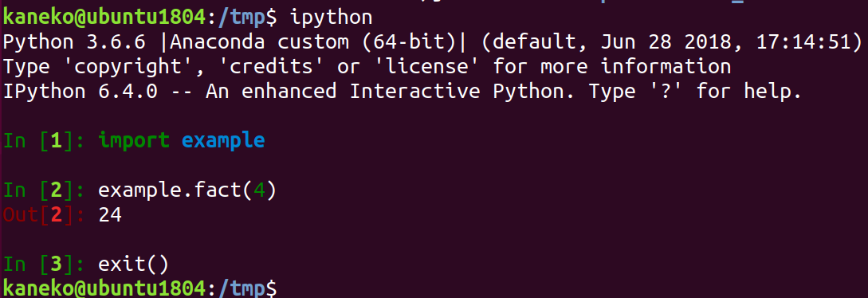
Task: Click 'IPython 6.4.0' version text
Action: (x=81, y=91)
